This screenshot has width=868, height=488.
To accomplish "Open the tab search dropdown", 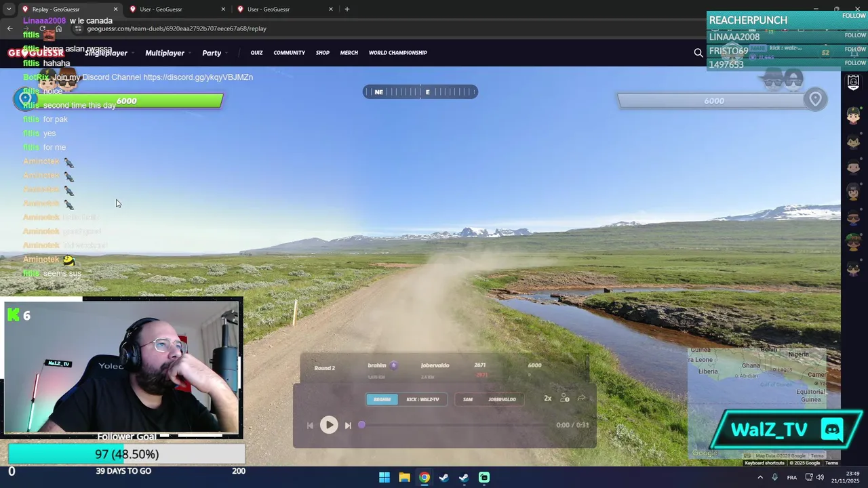I will [9, 9].
